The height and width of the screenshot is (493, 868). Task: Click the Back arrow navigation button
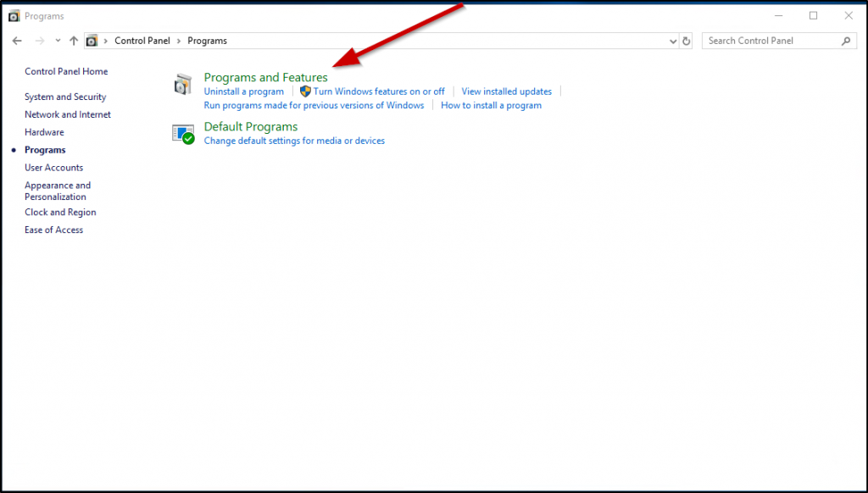click(17, 41)
